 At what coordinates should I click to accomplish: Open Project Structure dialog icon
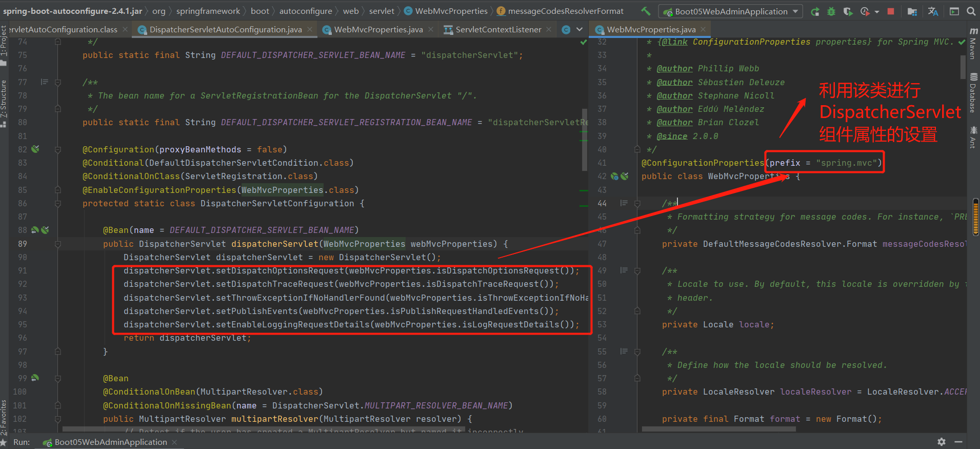pos(912,11)
